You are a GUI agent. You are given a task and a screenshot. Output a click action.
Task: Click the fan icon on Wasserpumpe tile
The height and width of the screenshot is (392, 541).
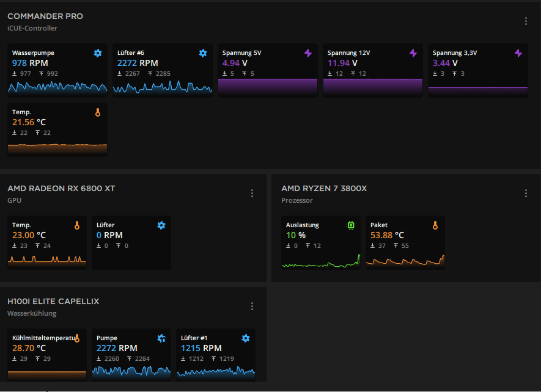[98, 53]
